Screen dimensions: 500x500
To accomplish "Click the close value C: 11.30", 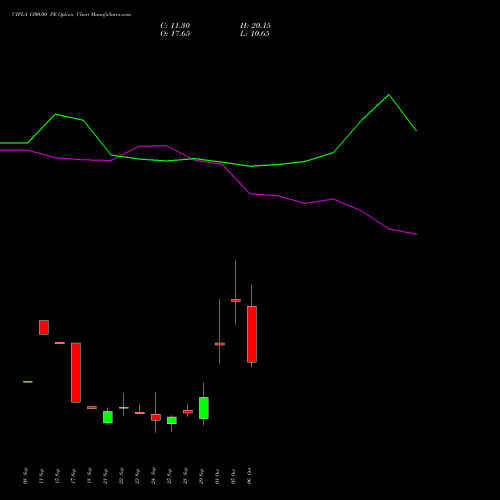I will 175,26.
